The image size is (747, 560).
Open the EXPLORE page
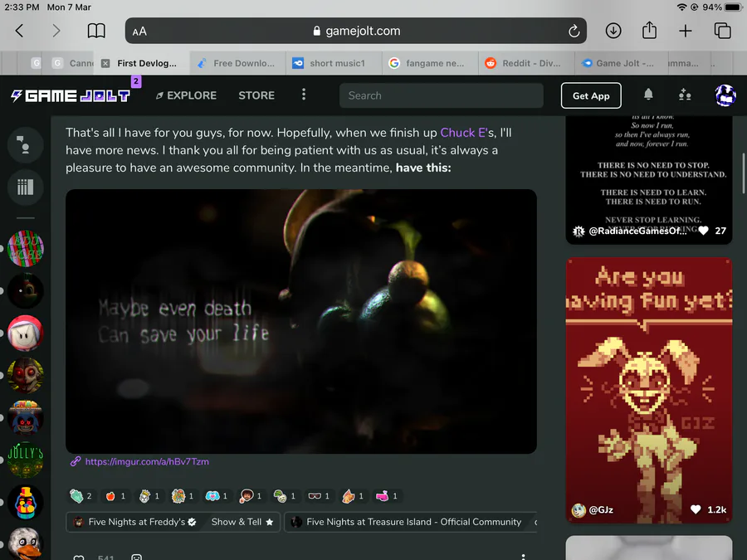tap(186, 95)
